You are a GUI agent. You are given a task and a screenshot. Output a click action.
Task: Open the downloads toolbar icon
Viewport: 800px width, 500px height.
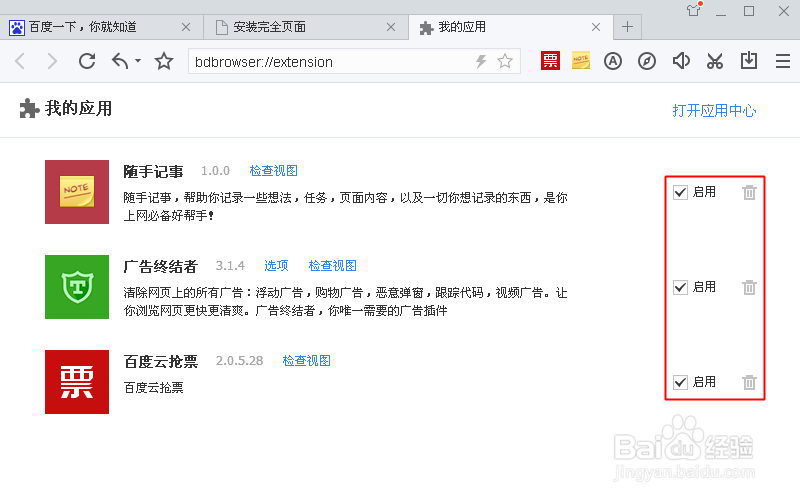click(748, 61)
